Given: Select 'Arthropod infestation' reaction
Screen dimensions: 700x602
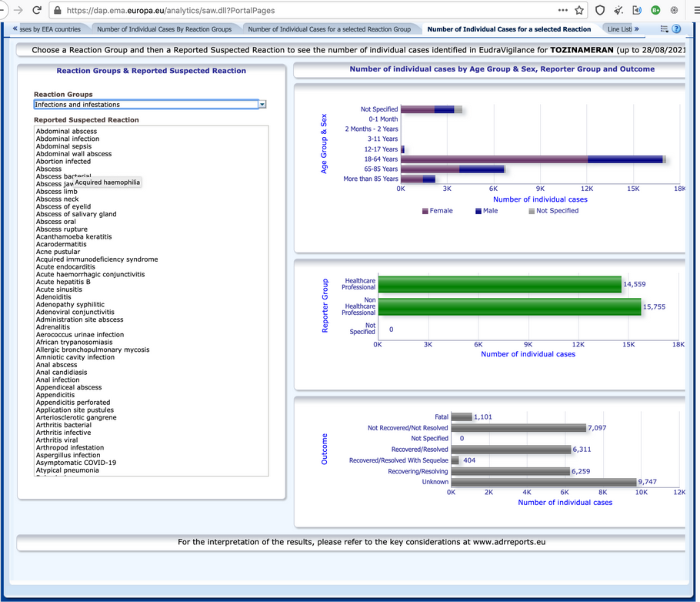Looking at the screenshot, I should pyautogui.click(x=70, y=447).
